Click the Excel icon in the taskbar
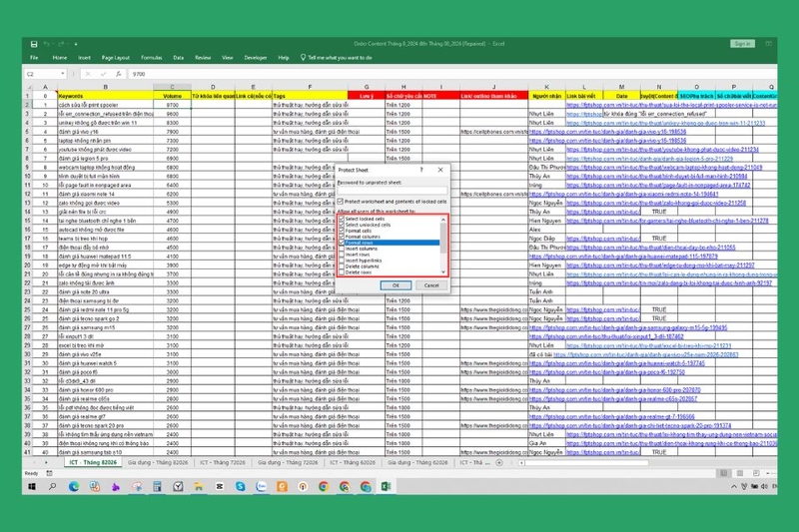Viewport: 799px width, 532px height. click(x=386, y=487)
